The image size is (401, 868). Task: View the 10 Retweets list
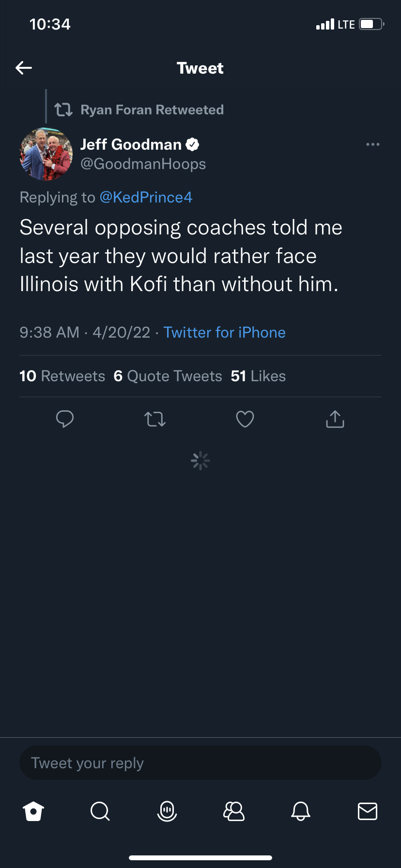[62, 376]
